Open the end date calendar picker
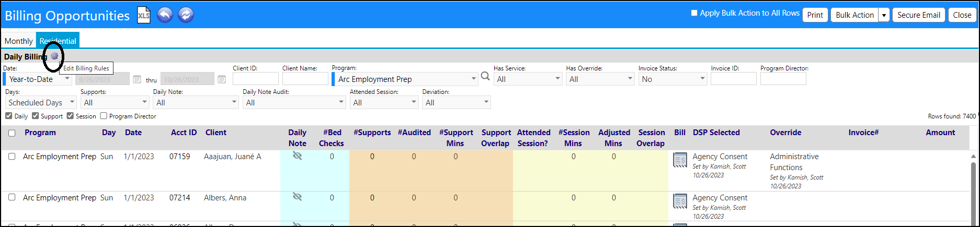This screenshot has height=227, width=980. 222,79
